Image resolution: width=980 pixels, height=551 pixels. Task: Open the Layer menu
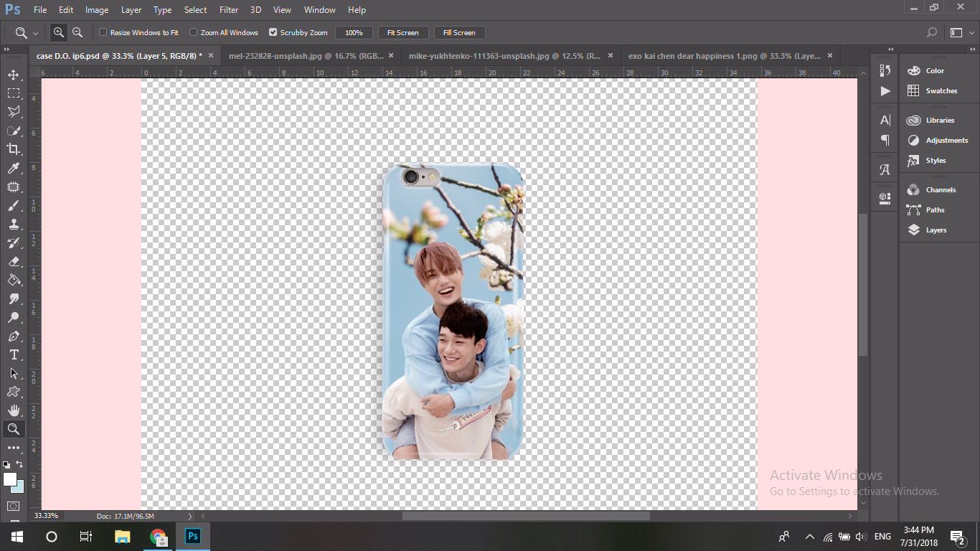pyautogui.click(x=131, y=10)
